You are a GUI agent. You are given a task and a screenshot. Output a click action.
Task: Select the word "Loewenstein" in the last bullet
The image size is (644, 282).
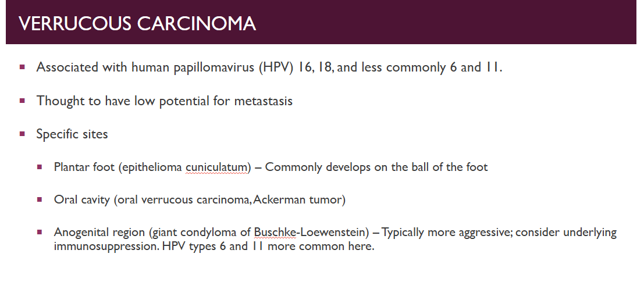pyautogui.click(x=332, y=233)
